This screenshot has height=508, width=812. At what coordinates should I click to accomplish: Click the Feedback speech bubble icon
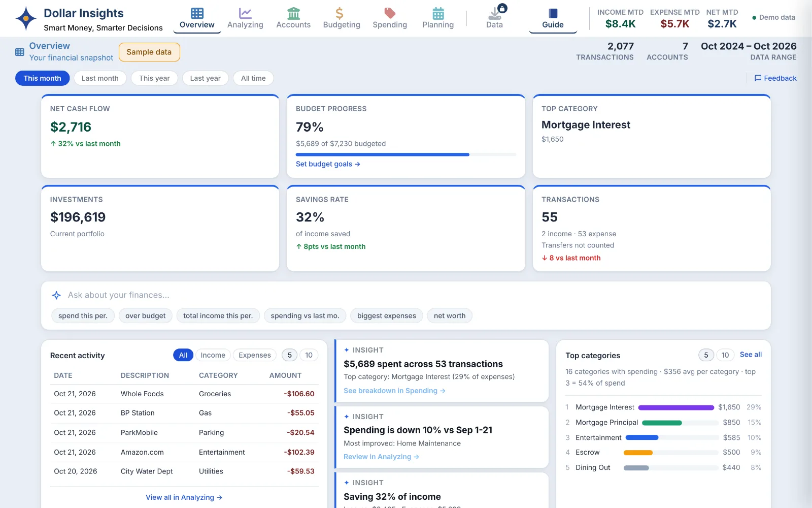click(x=758, y=78)
